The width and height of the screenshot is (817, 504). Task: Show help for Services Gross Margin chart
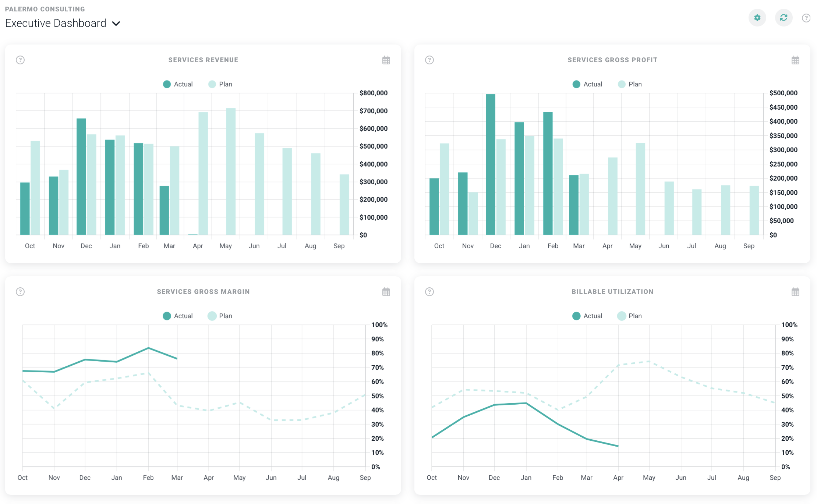coord(20,292)
